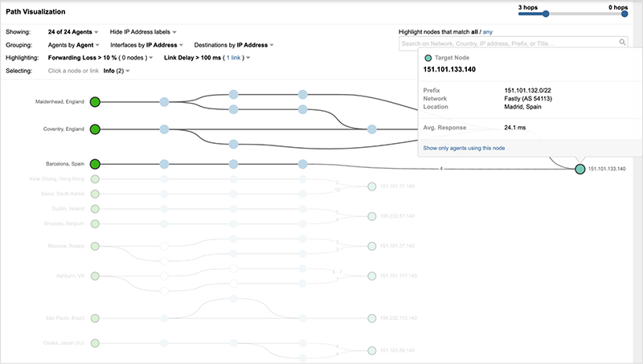The image size is (643, 364).
Task: Select target node 151.101.133.140
Action: [580, 169]
